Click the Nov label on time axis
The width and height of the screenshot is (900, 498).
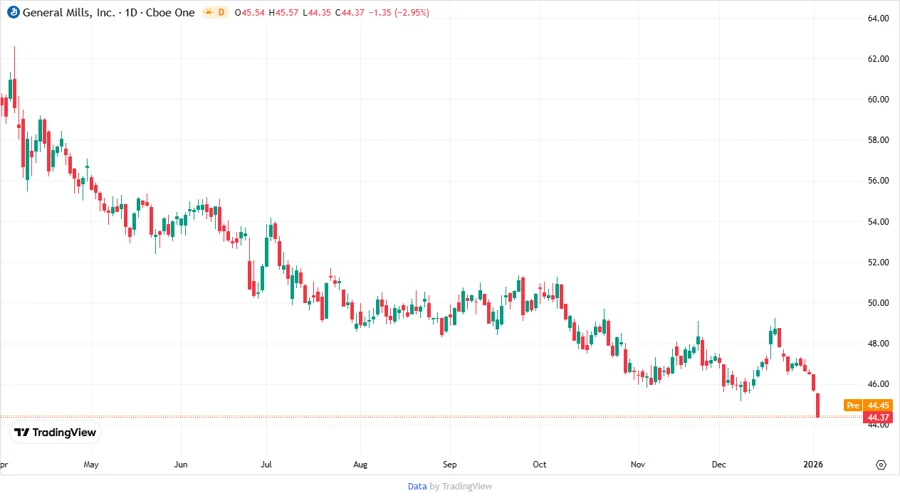[638, 465]
